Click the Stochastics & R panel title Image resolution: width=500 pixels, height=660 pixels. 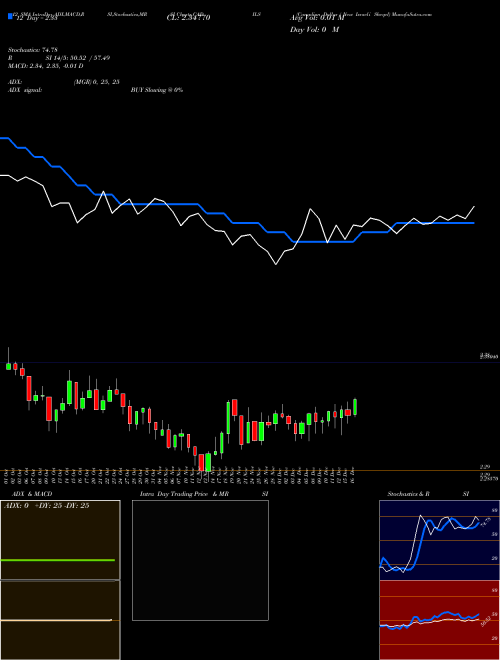tap(408, 494)
